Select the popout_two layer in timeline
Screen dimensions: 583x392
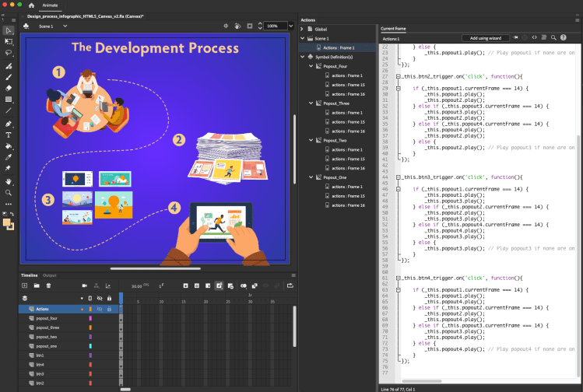click(47, 337)
